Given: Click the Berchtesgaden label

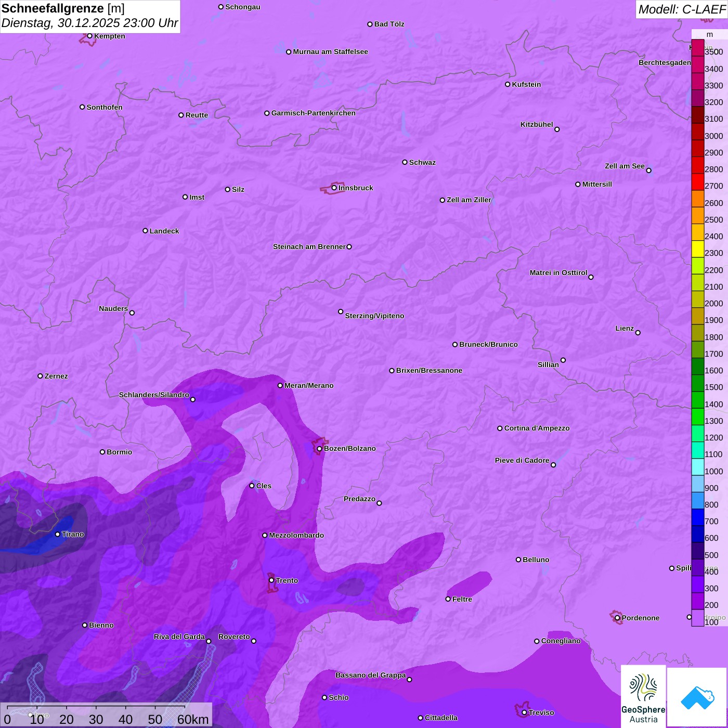Looking at the screenshot, I should (x=665, y=62).
